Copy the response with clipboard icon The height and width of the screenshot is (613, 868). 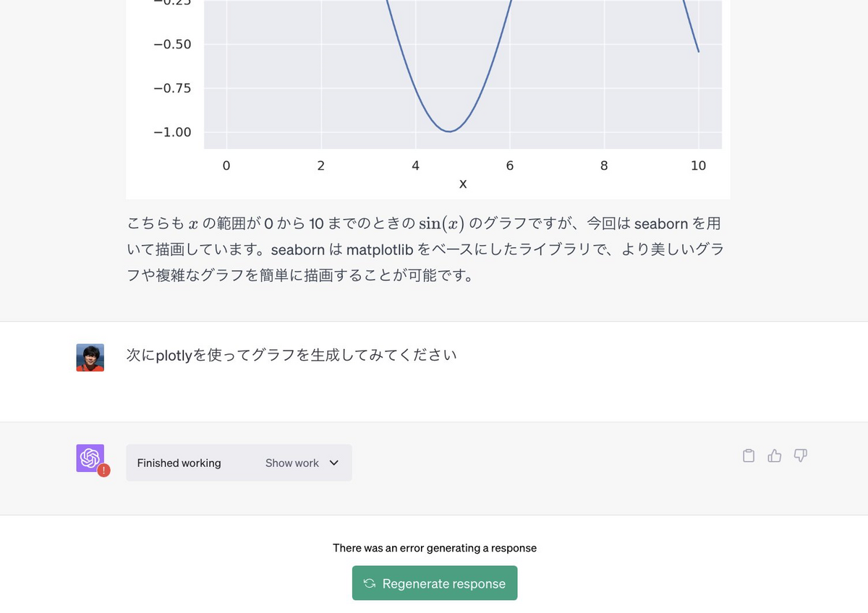pos(749,455)
